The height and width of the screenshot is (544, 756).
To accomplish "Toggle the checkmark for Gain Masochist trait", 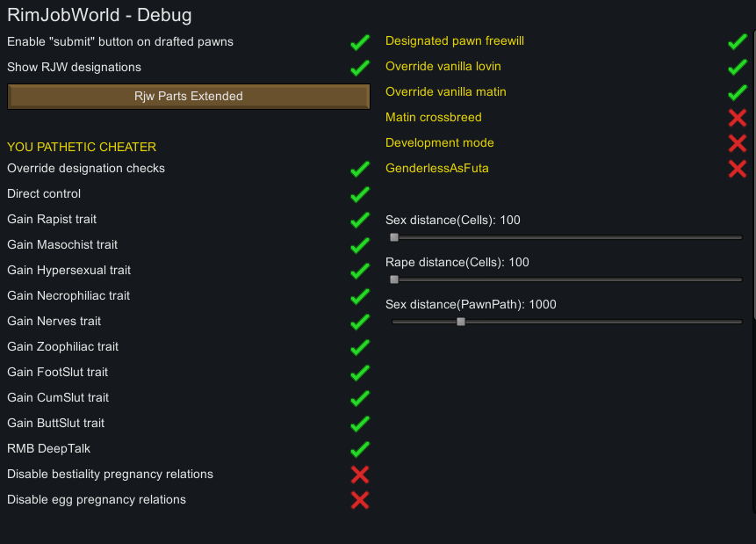I will click(x=359, y=245).
